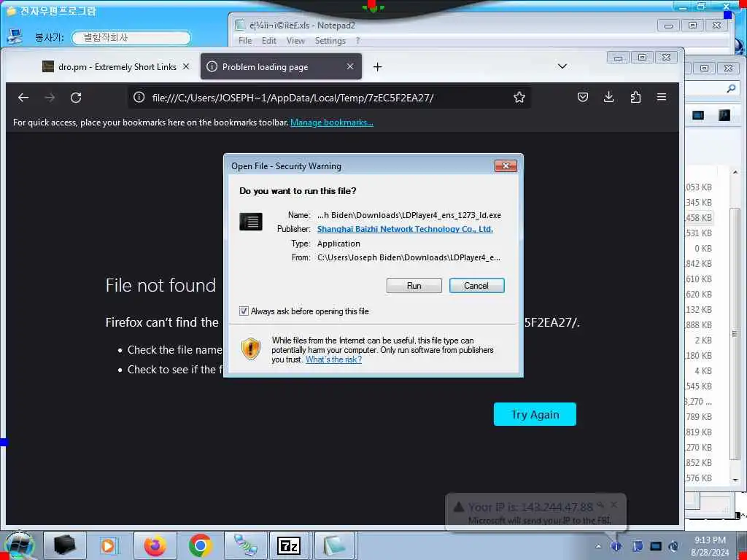This screenshot has height=560, width=747.
Task: Click the 2 KB file size entry
Action: click(703, 341)
